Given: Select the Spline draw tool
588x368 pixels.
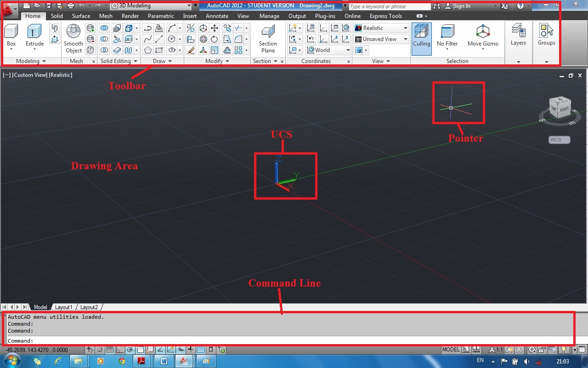Looking at the screenshot, I should pyautogui.click(x=148, y=39).
